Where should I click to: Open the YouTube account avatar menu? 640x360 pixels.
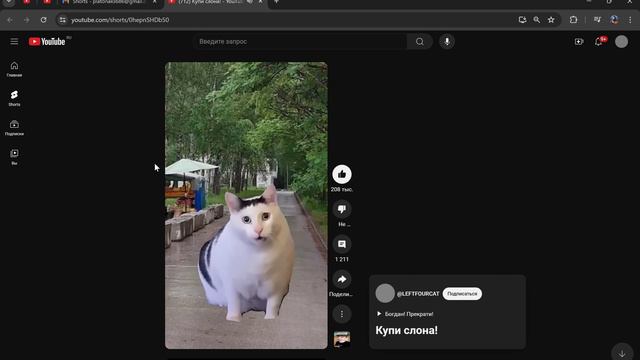pyautogui.click(x=621, y=42)
